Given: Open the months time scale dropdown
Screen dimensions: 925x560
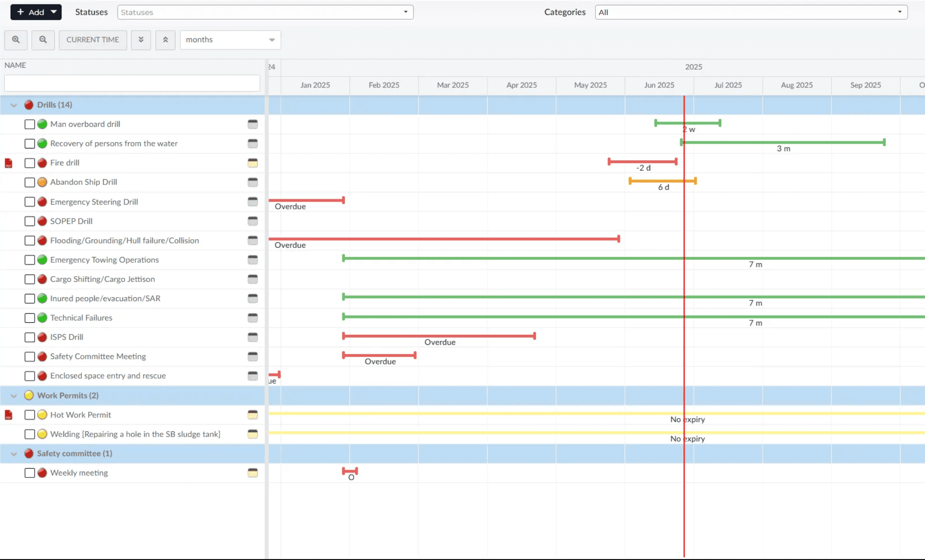Looking at the screenshot, I should [x=230, y=40].
